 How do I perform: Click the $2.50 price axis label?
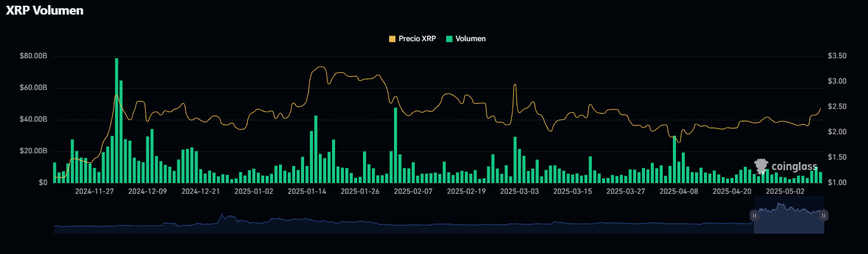coord(837,107)
